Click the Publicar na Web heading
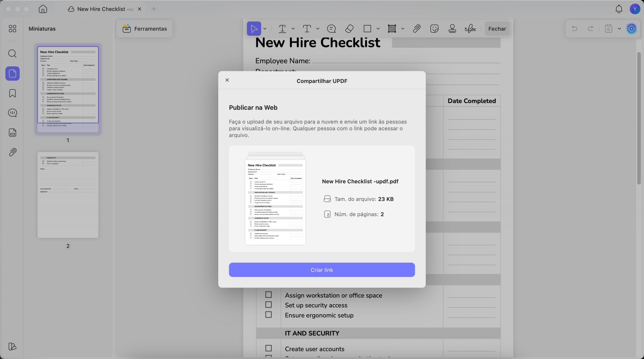The width and height of the screenshot is (644, 359). pos(253,108)
